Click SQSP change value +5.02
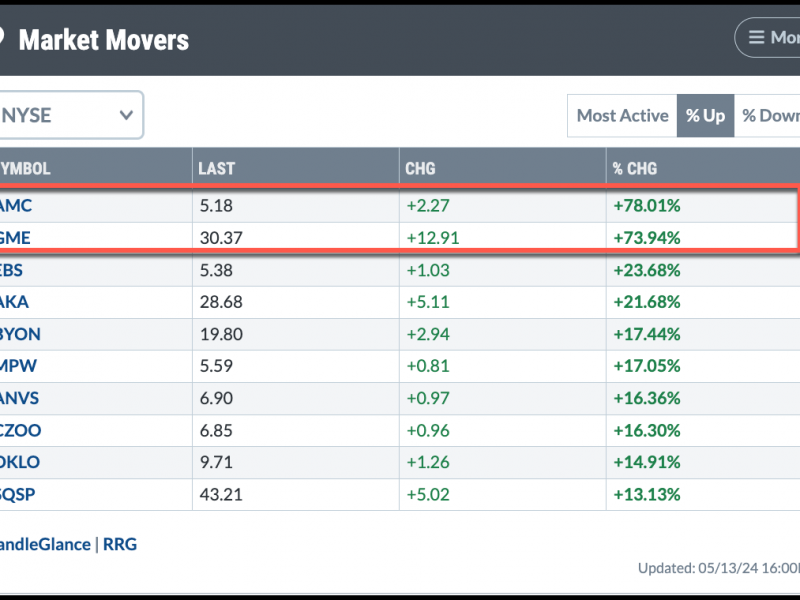800x600 pixels. point(428,494)
